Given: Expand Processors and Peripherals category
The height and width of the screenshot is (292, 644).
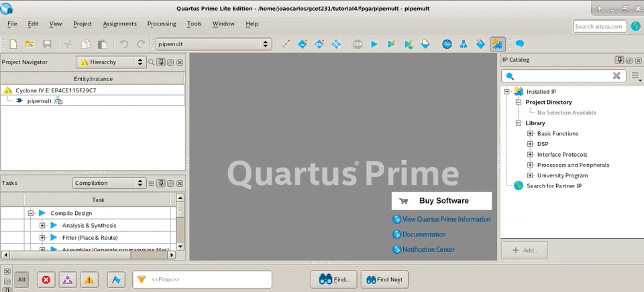Looking at the screenshot, I should point(530,165).
